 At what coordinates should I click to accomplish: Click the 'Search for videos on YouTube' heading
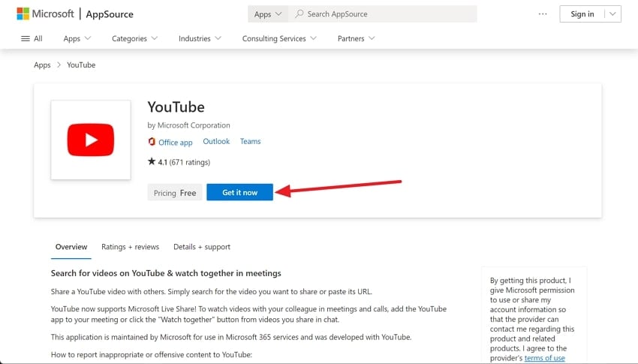pyautogui.click(x=166, y=273)
